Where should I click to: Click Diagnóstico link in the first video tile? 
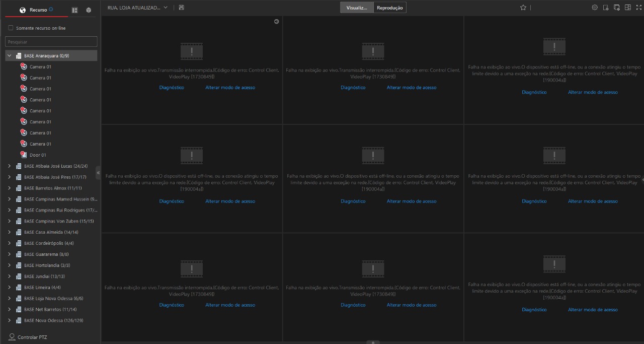(172, 88)
